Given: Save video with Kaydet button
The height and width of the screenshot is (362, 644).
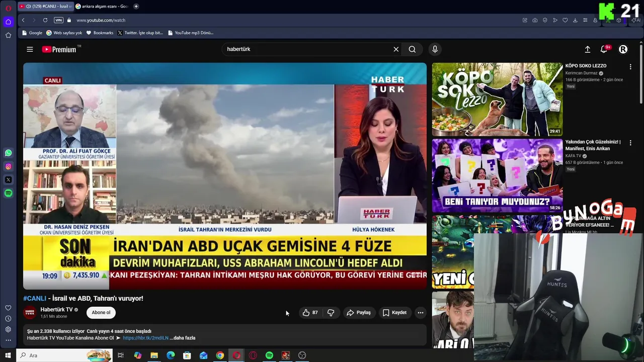Looking at the screenshot, I should 394,313.
